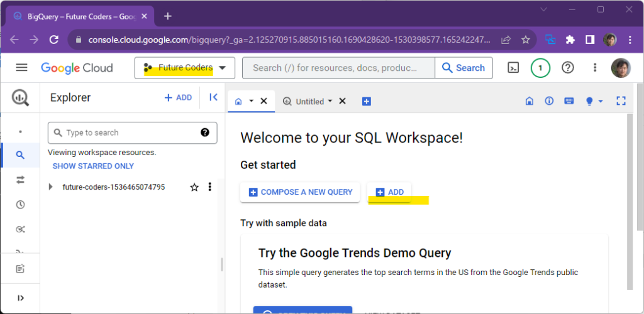Open the Google Cloud navigation hamburger menu

pyautogui.click(x=21, y=68)
